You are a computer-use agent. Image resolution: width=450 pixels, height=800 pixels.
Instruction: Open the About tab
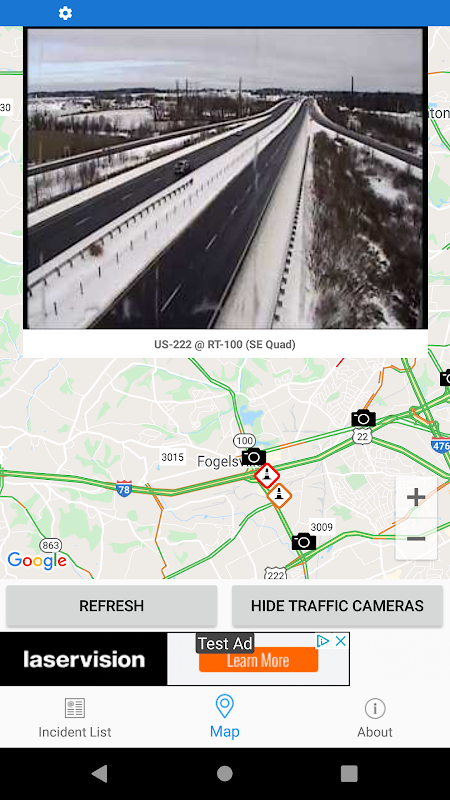tap(375, 718)
